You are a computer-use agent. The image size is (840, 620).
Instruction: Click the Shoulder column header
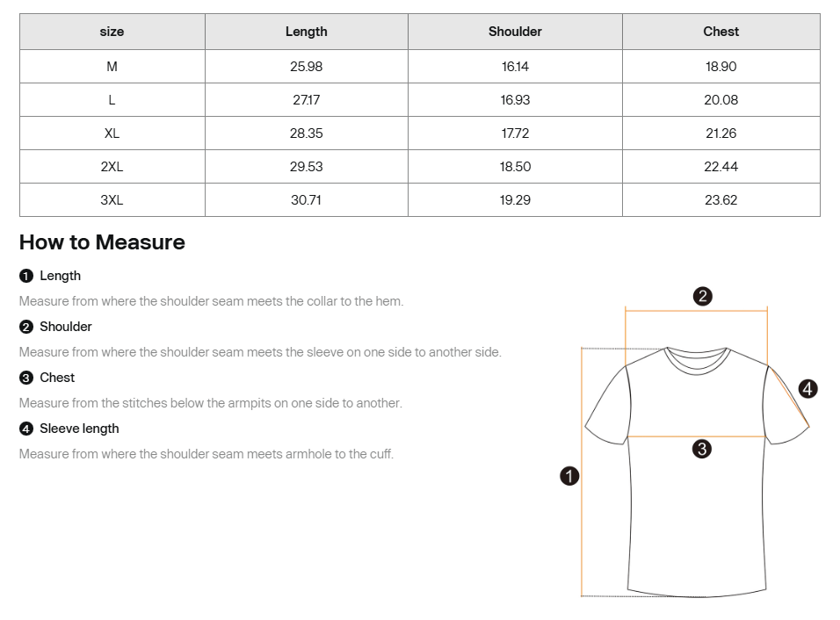point(515,32)
